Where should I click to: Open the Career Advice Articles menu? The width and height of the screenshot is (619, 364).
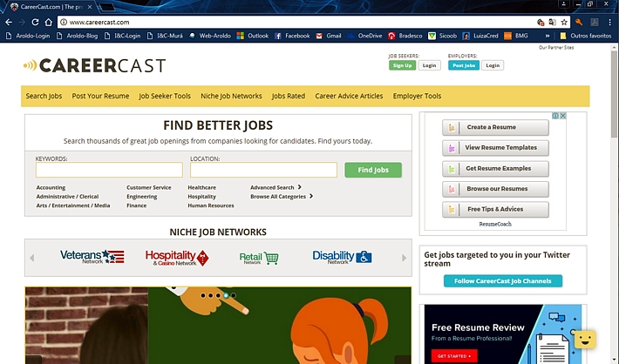coord(349,96)
